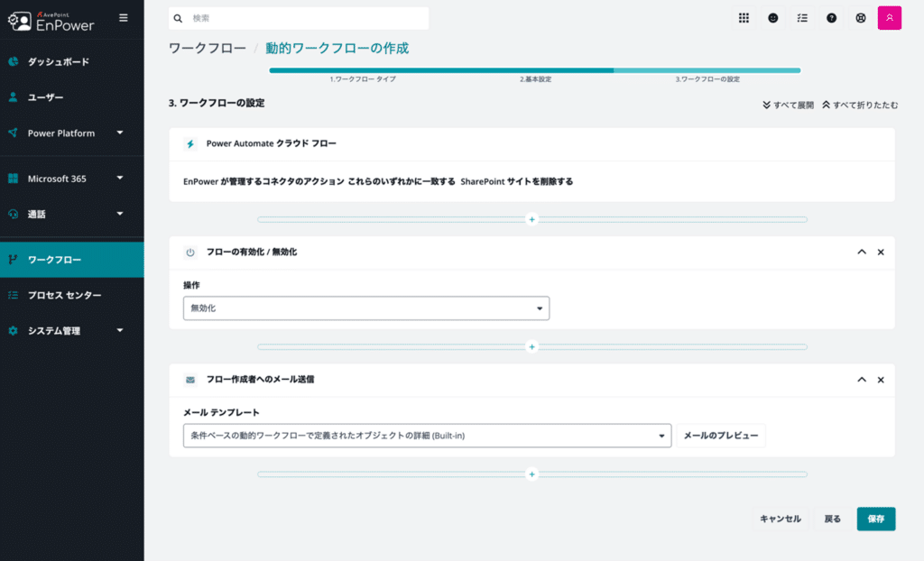
Task: Click the hamburger menu icon beside EnPower logo
Action: [x=124, y=17]
